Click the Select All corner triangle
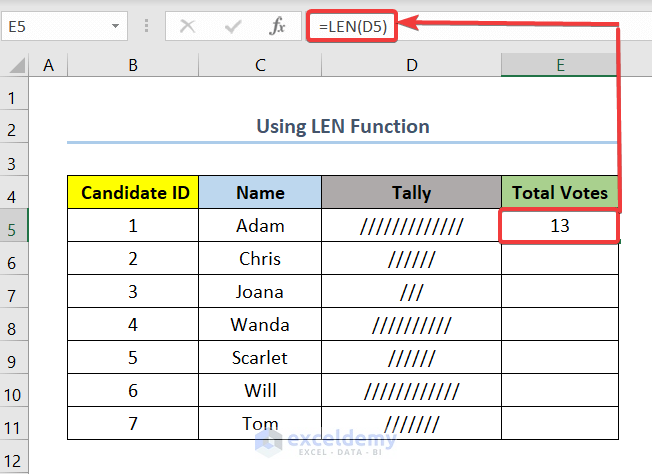The height and width of the screenshot is (474, 652). pos(16,66)
